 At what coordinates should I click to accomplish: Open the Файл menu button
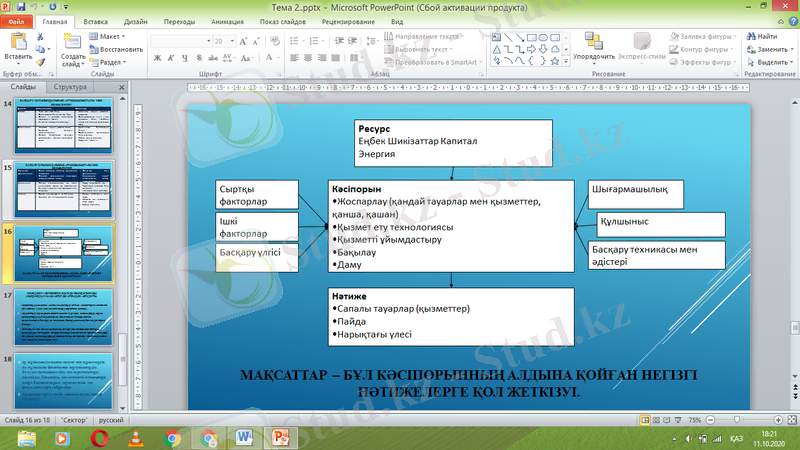coord(19,20)
